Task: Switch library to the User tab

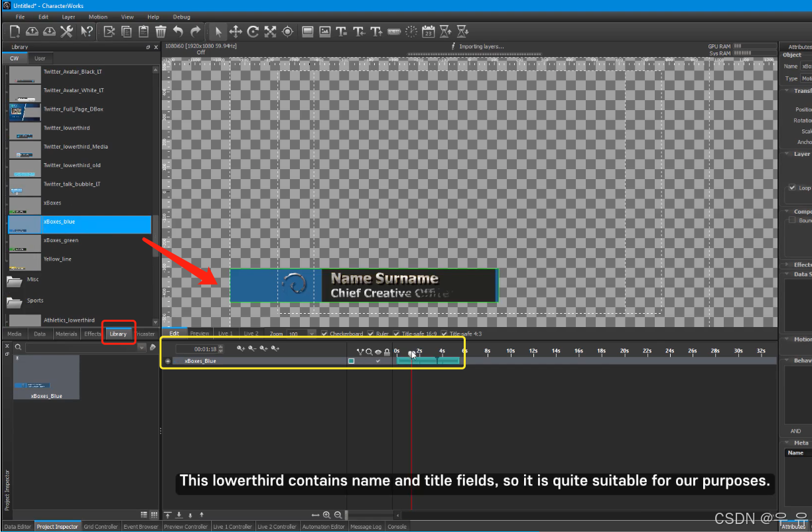Action: pyautogui.click(x=40, y=58)
